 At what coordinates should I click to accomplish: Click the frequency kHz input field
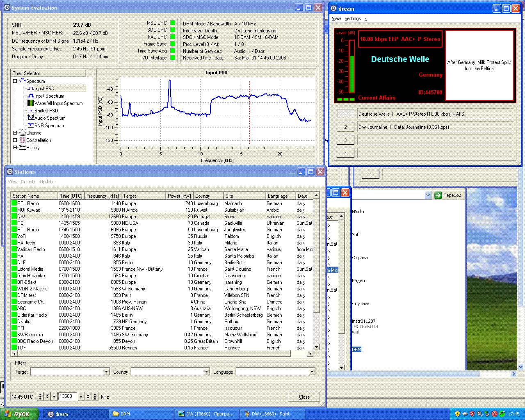67,397
